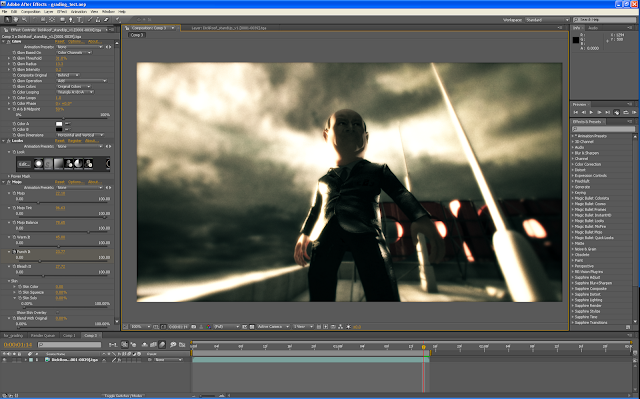This screenshot has width=640, height=399.
Task: Select the Selection arrow tool
Action: click(x=8, y=20)
